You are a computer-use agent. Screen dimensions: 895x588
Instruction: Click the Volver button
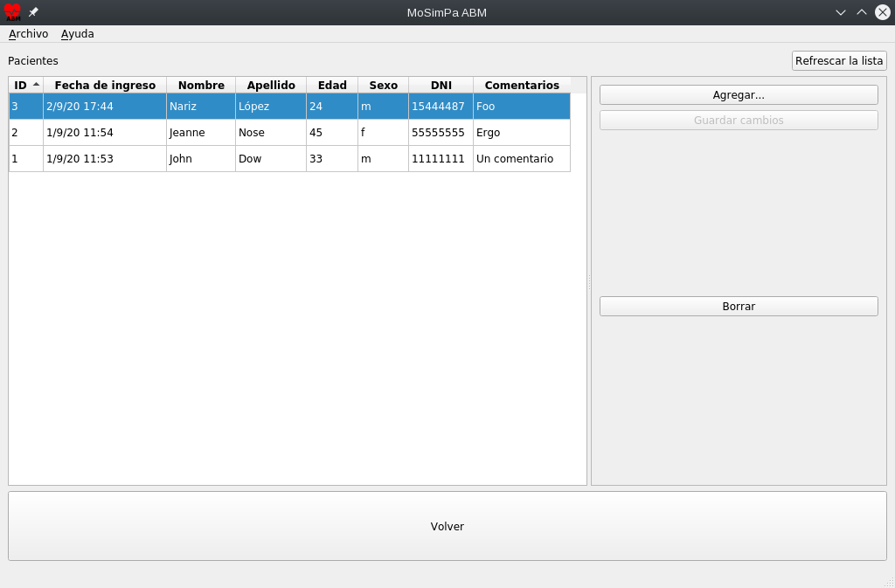(x=447, y=527)
